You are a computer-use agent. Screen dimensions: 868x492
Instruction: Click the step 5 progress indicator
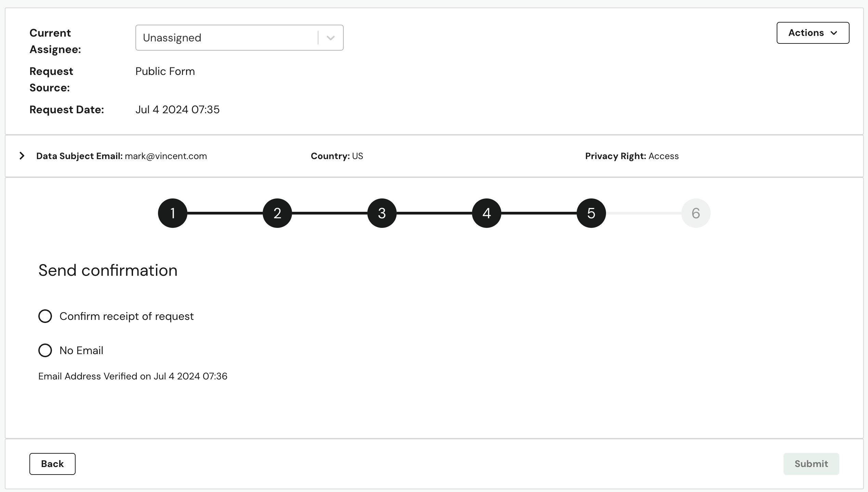click(x=591, y=213)
